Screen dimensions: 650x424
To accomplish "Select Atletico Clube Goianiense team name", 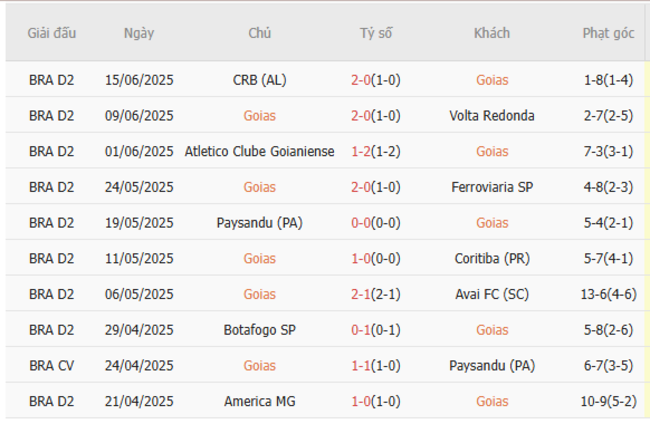I will [x=259, y=152].
